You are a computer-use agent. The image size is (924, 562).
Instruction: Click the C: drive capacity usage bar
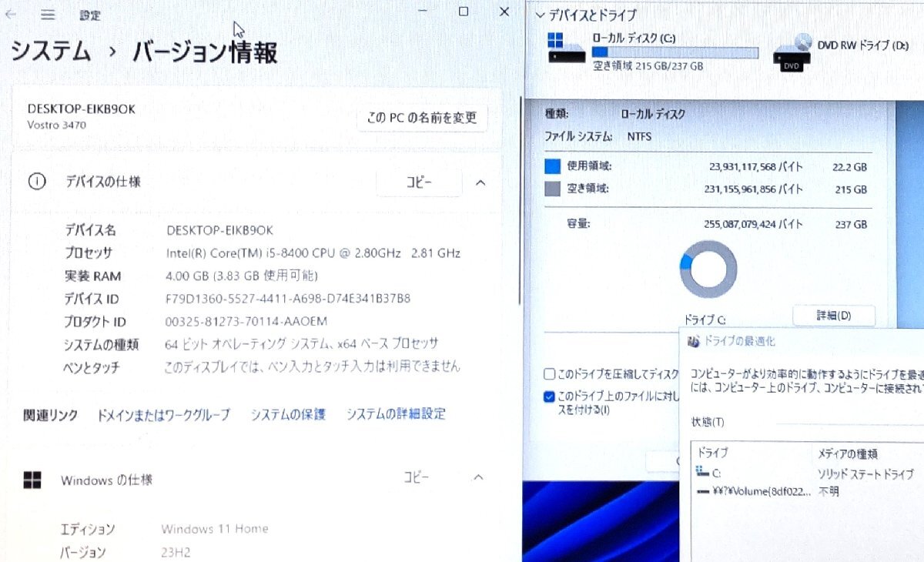tap(675, 52)
